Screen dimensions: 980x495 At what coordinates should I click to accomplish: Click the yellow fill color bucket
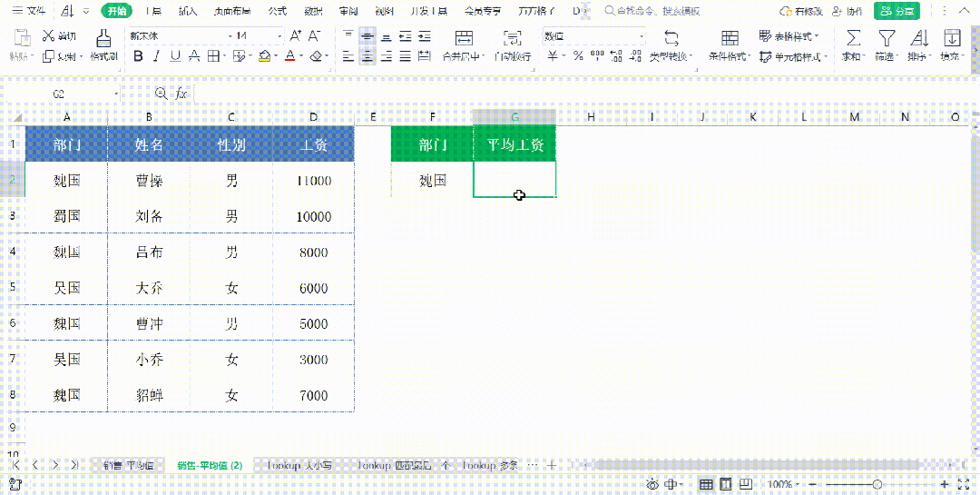pyautogui.click(x=264, y=56)
